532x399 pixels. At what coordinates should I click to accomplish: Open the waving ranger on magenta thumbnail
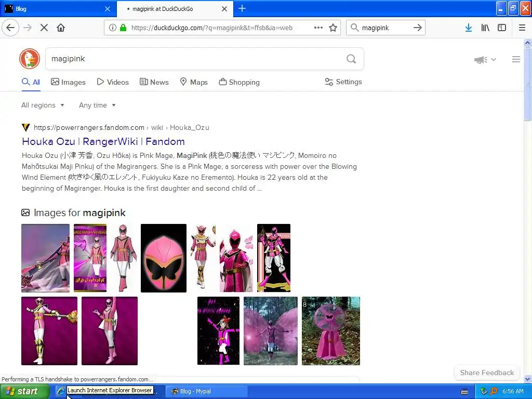110,331
